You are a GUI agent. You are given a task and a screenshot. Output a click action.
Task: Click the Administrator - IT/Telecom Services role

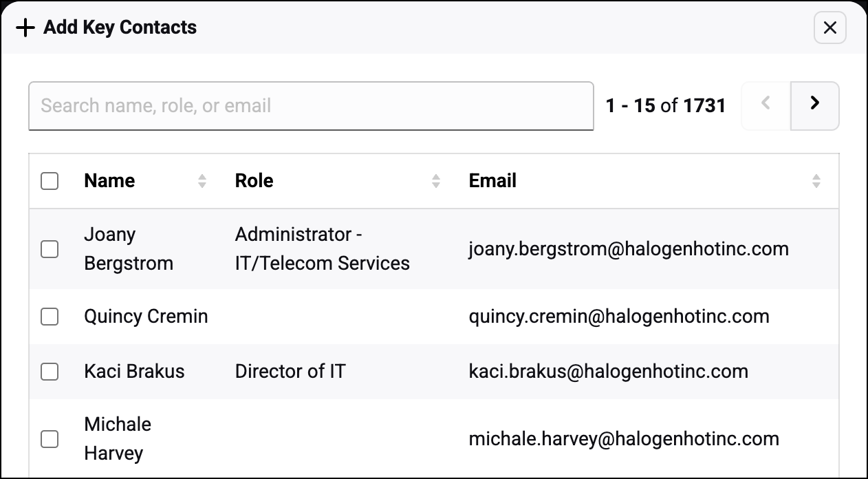(323, 249)
